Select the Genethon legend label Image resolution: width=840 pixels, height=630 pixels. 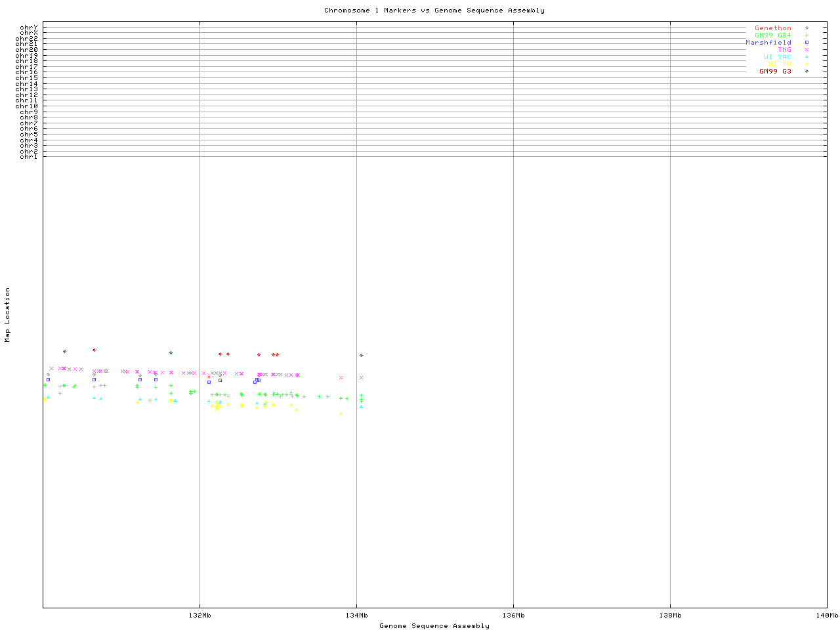(772, 28)
